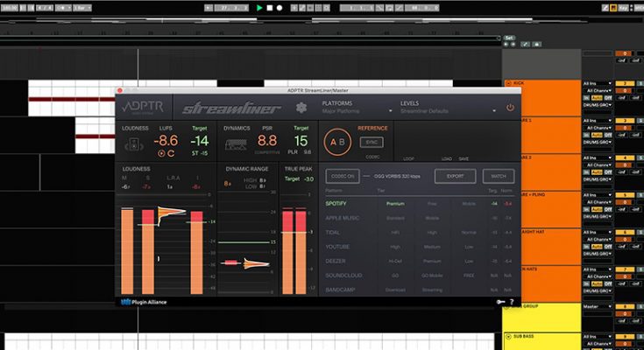
Task: Toggle the plugin power button
Action: pos(510,108)
